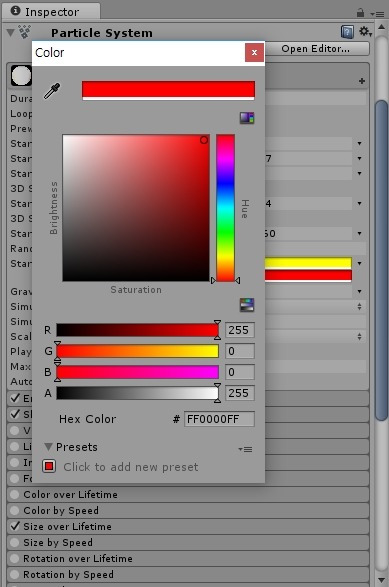Switch the slider mode icon above RGB sliders
This screenshot has width=389, height=587.
click(x=247, y=305)
